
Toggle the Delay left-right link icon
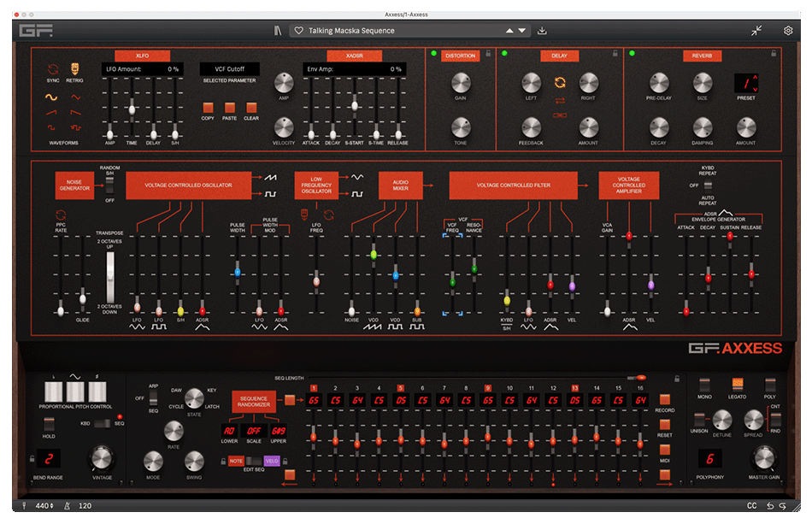point(560,115)
